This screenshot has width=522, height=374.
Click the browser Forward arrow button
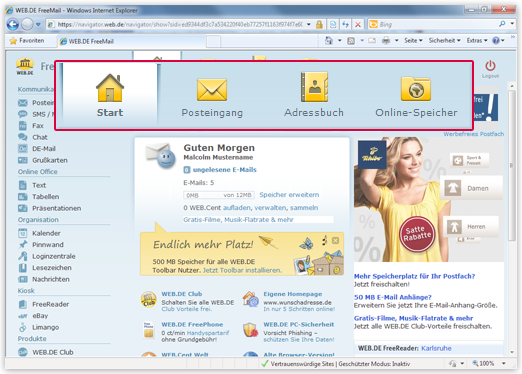point(27,24)
